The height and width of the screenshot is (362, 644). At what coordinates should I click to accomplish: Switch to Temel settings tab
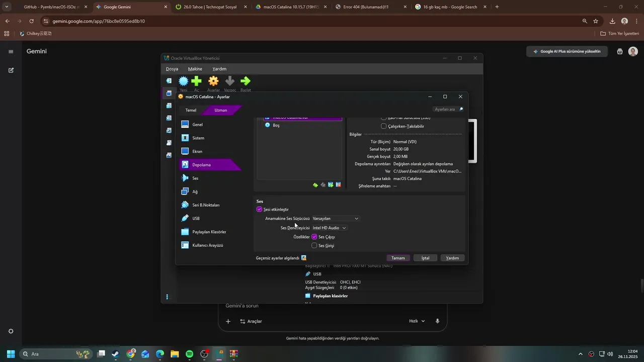[x=191, y=110]
